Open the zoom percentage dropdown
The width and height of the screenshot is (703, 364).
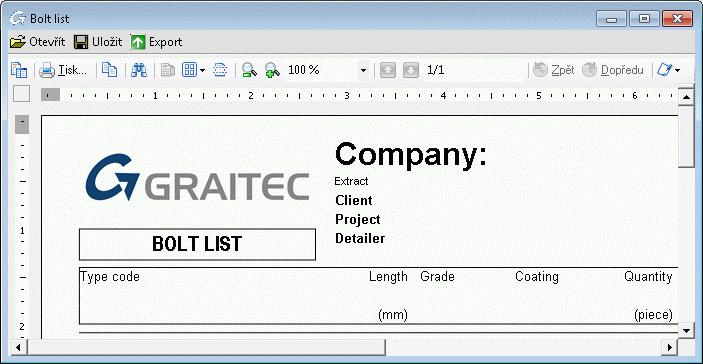363,70
